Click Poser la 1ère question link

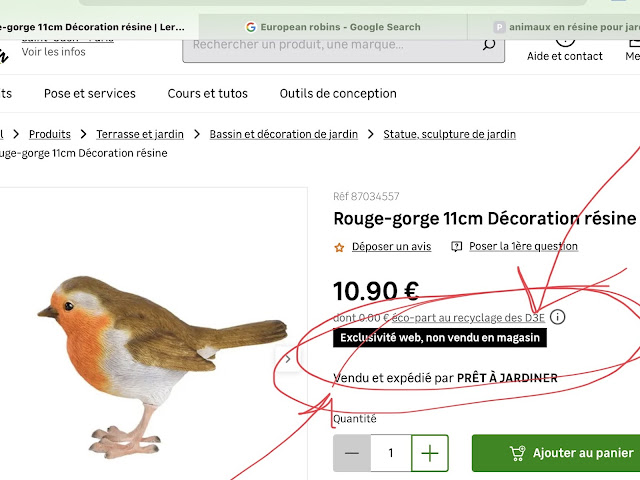click(x=523, y=246)
